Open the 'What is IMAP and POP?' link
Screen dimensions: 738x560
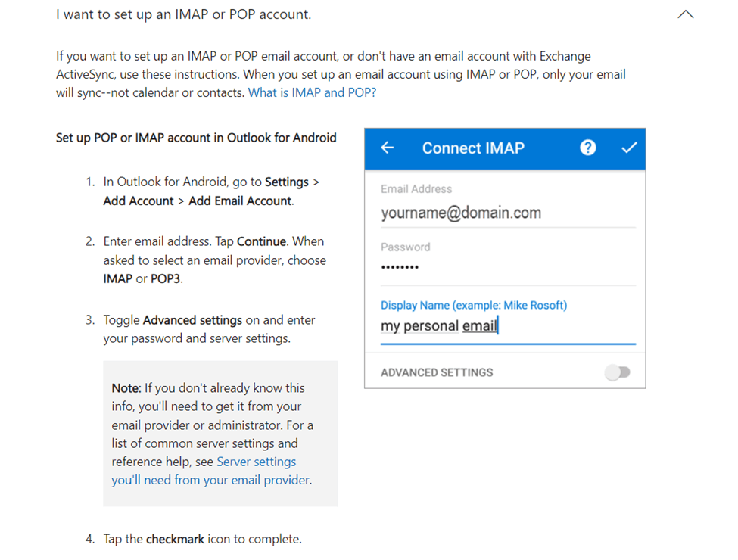(312, 92)
